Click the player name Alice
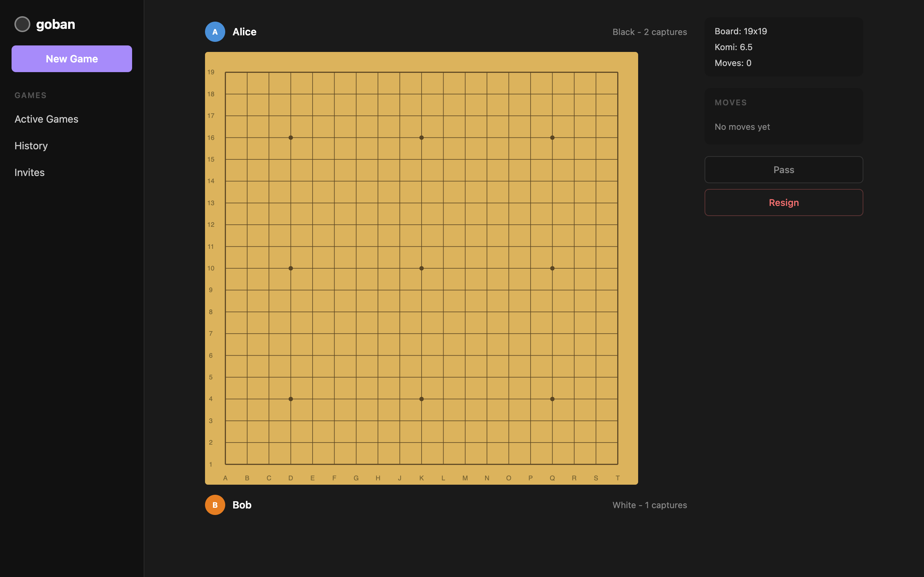 pos(244,32)
